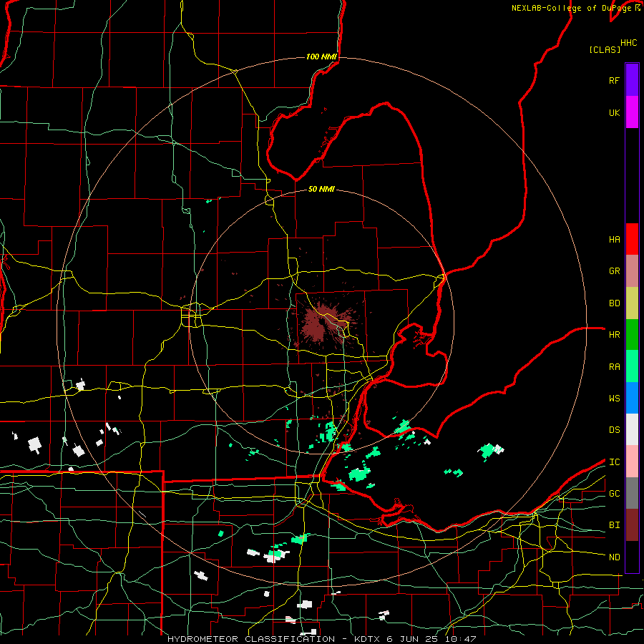Click the HA legend label

614,240
